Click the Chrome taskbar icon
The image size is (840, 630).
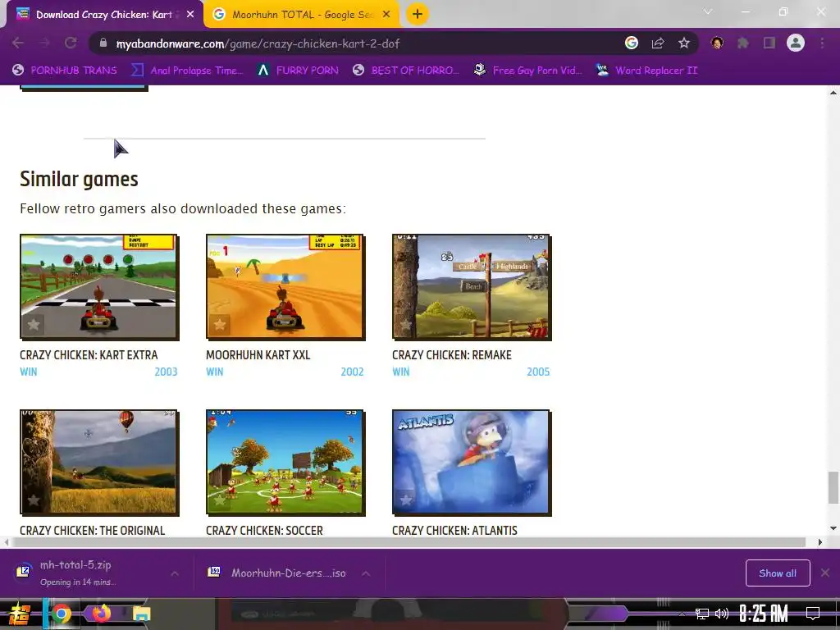(61, 614)
